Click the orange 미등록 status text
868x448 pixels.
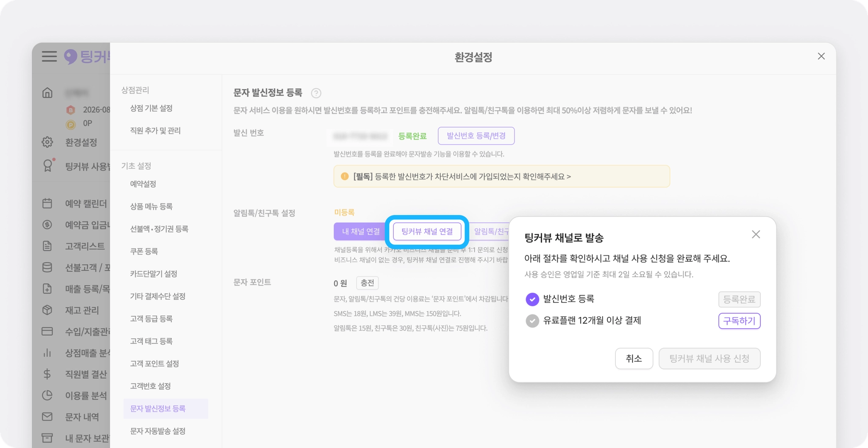tap(345, 213)
